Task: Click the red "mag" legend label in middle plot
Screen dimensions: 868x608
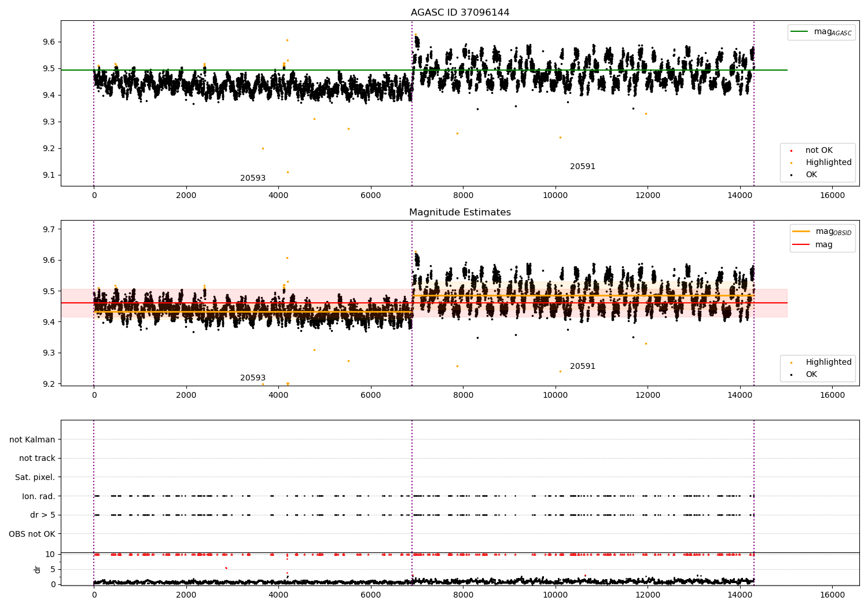Action: coord(824,245)
